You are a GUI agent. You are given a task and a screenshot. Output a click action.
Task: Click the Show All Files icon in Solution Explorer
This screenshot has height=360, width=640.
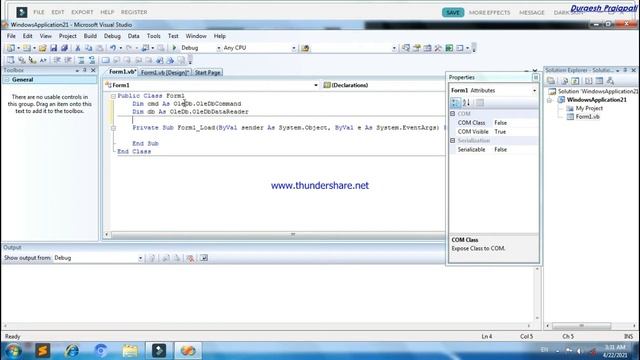point(565,81)
